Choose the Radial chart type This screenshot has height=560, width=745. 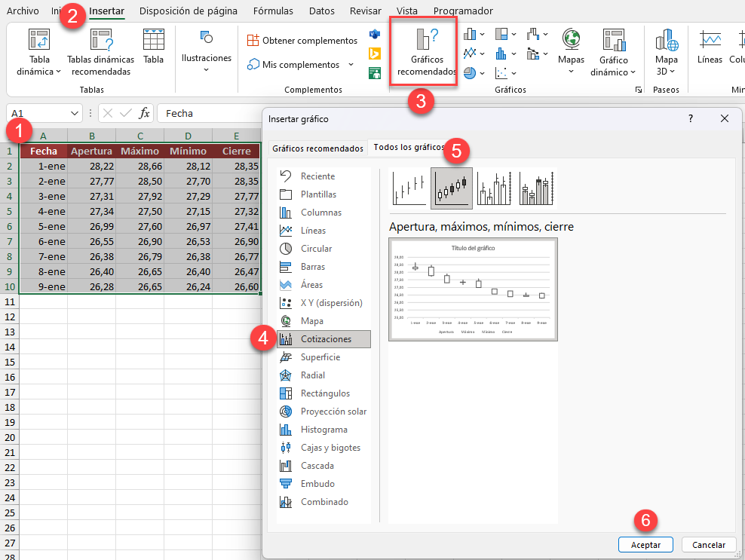pos(323,375)
